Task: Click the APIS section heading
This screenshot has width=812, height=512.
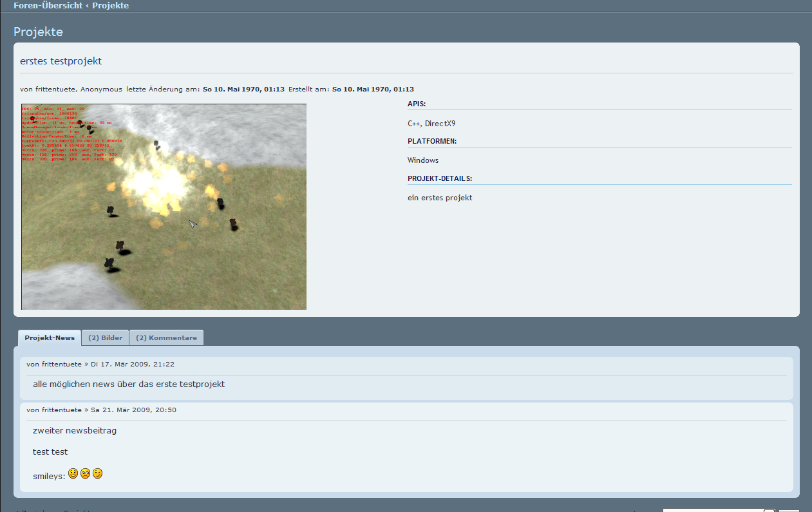Action: pyautogui.click(x=417, y=104)
